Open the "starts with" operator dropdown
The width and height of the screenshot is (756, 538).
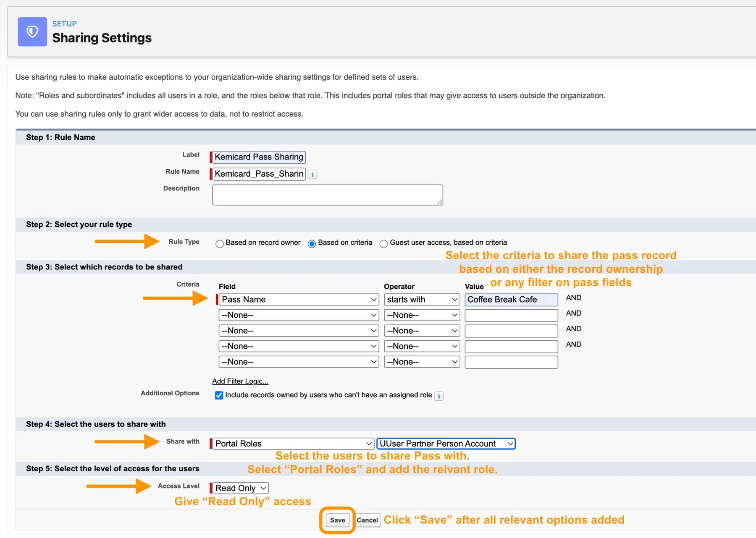[422, 300]
